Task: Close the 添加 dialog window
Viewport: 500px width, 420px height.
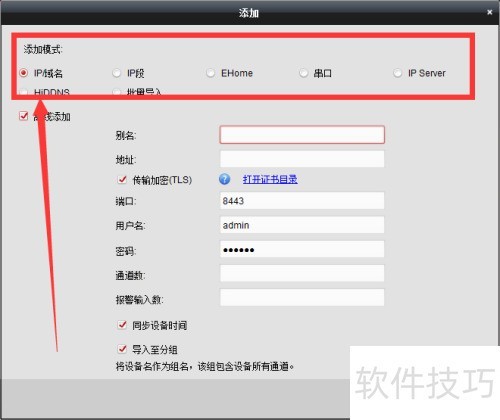Action: (x=489, y=12)
